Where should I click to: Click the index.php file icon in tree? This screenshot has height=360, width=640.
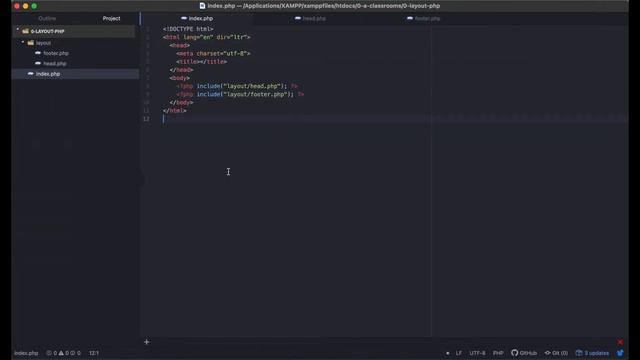pos(31,73)
